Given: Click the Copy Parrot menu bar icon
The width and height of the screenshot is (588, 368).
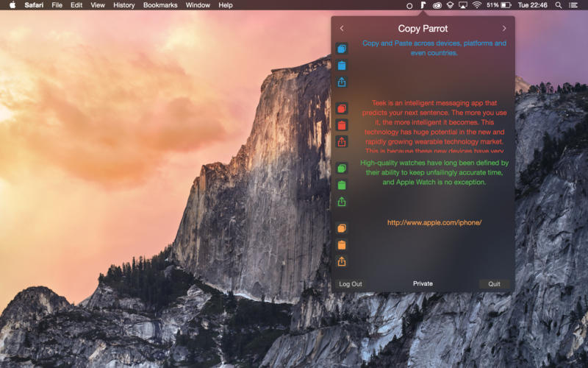Looking at the screenshot, I should (423, 5).
